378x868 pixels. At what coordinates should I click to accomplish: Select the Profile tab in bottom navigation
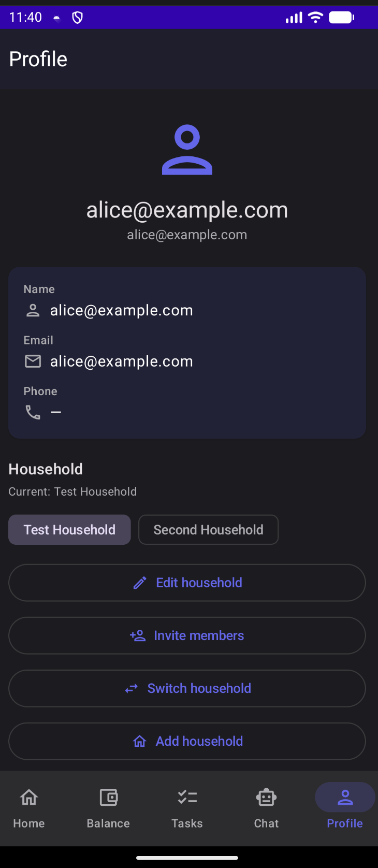(345, 807)
